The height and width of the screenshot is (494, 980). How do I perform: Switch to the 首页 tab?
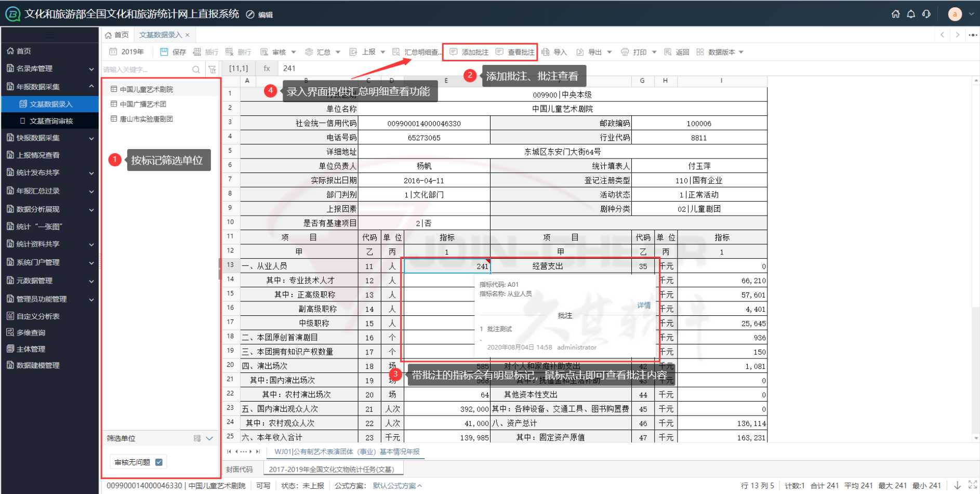117,35
